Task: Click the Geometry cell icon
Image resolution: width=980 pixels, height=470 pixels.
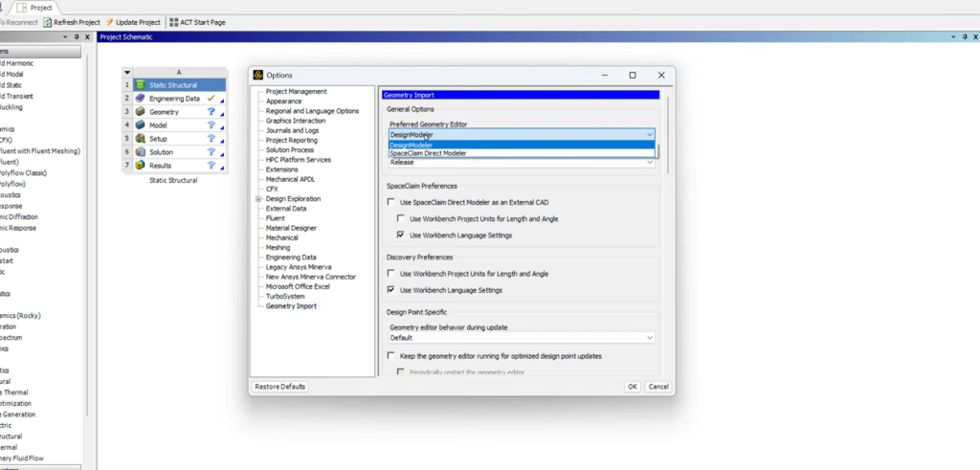Action: (x=140, y=112)
